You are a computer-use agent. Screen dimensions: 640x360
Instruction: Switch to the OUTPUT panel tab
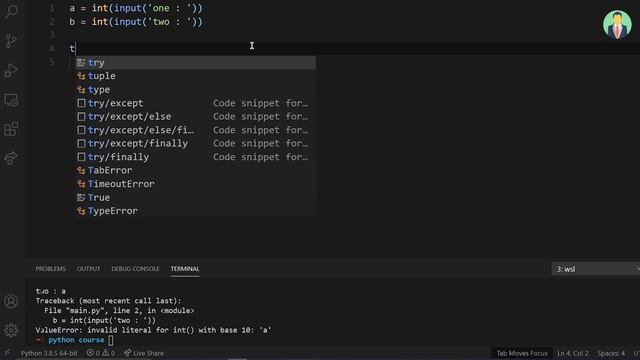89,269
